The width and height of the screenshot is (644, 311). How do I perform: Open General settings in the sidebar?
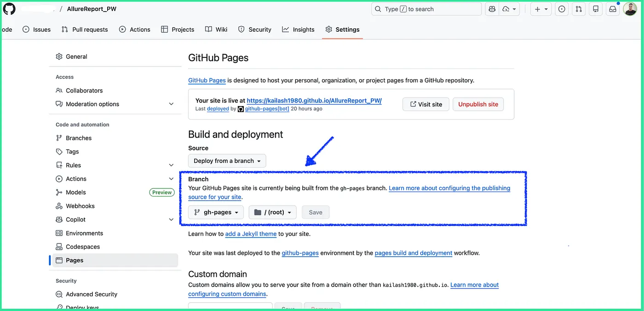115,57
